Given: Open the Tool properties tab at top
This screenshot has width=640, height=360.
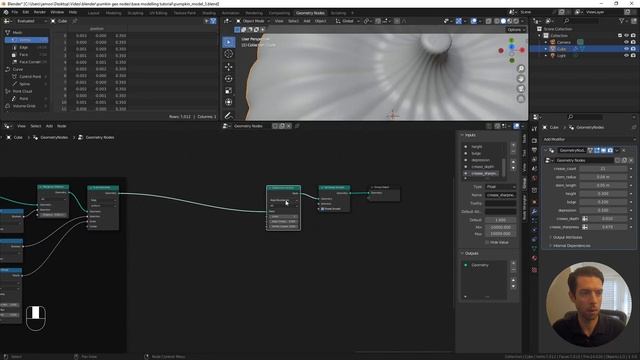Looking at the screenshot, I should pos(534,129).
